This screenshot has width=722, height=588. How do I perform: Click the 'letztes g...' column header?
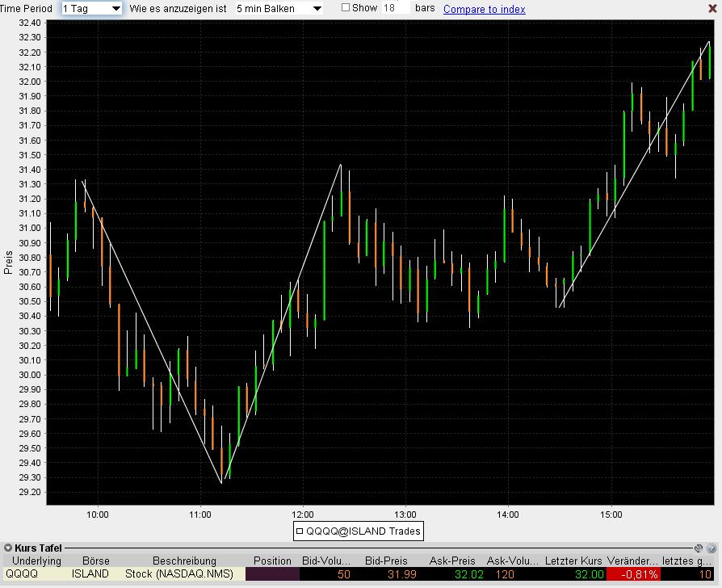coord(687,561)
